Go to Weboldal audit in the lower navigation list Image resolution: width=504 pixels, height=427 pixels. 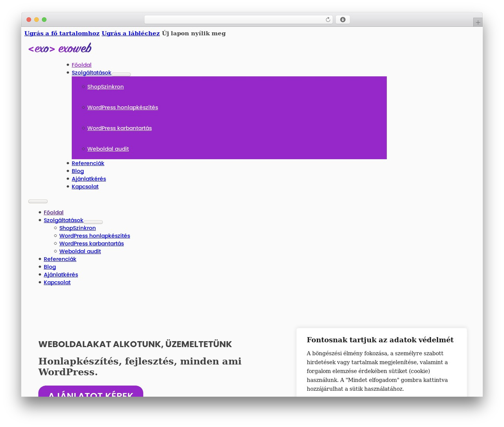click(80, 251)
